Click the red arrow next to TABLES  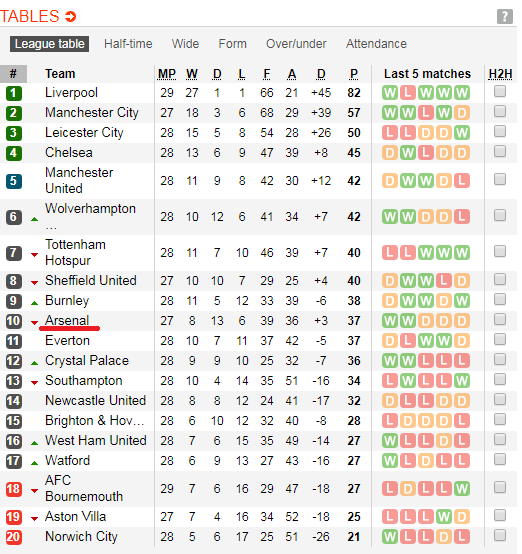click(71, 16)
